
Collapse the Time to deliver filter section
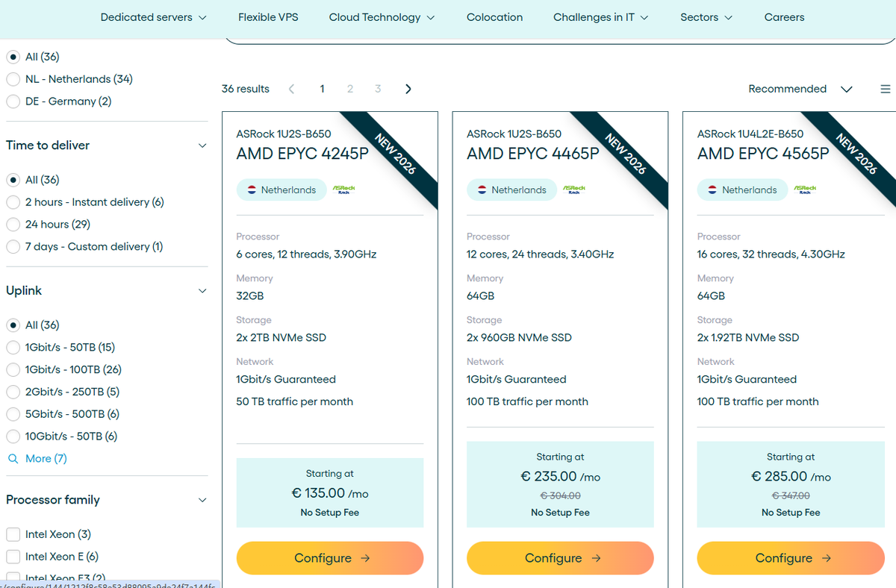pos(202,146)
